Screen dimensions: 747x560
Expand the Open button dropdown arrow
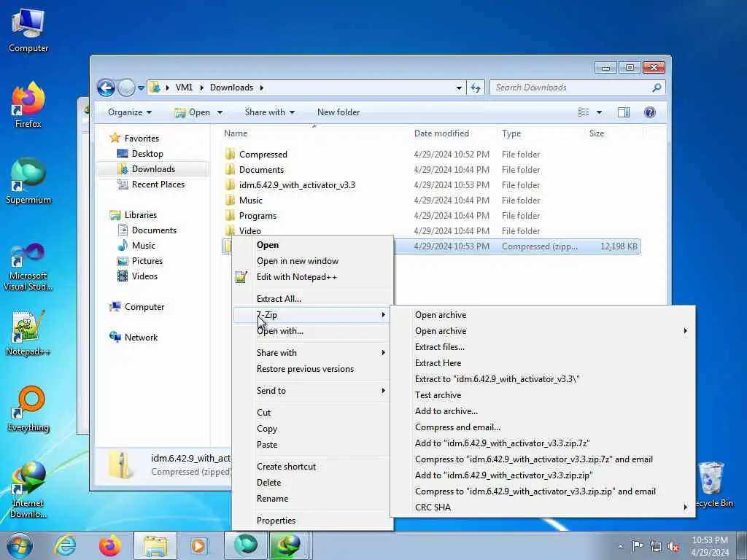(x=220, y=112)
